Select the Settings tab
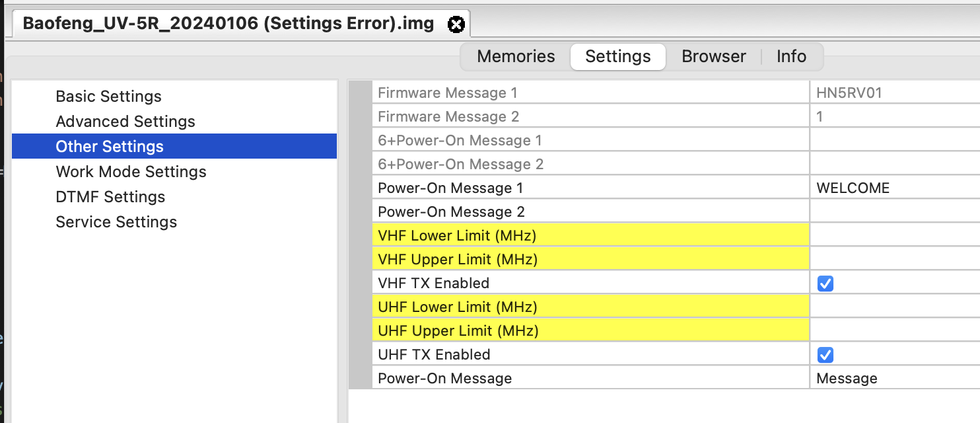 (618, 56)
